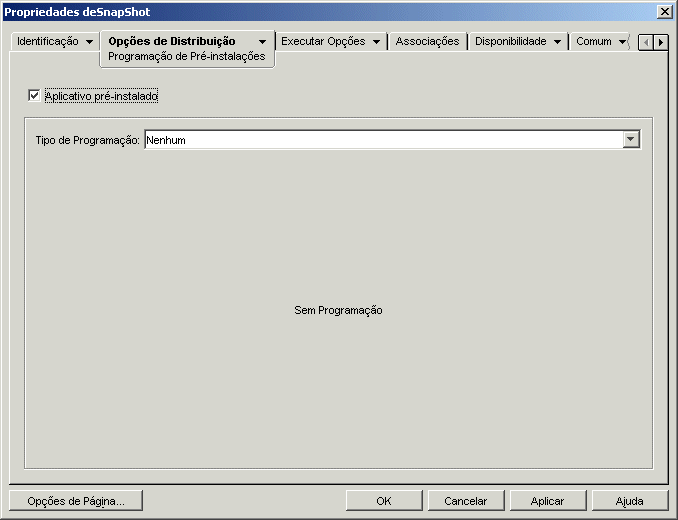Switch to the Disponibilidade tab
The image size is (678, 520).
point(511,41)
